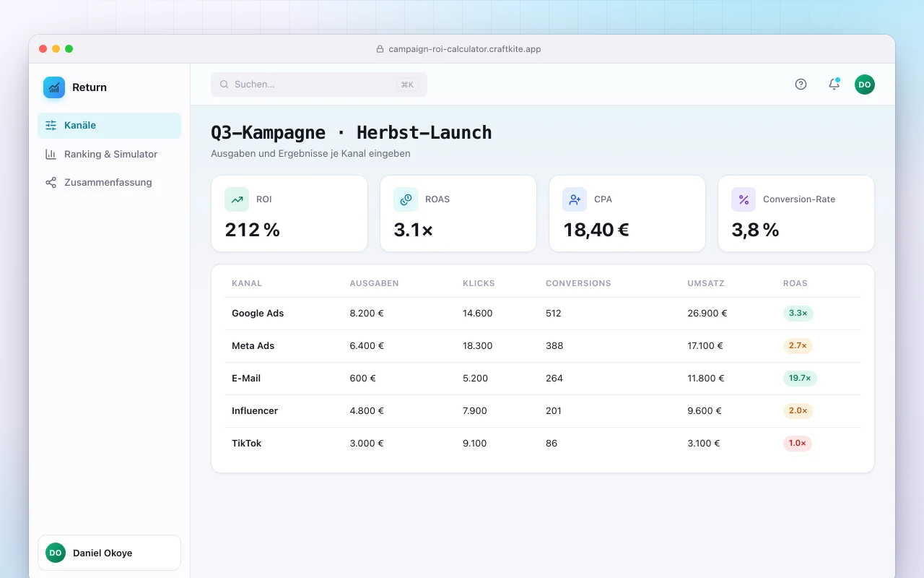
Task: Select the Google Ads channel name
Action: [258, 314]
